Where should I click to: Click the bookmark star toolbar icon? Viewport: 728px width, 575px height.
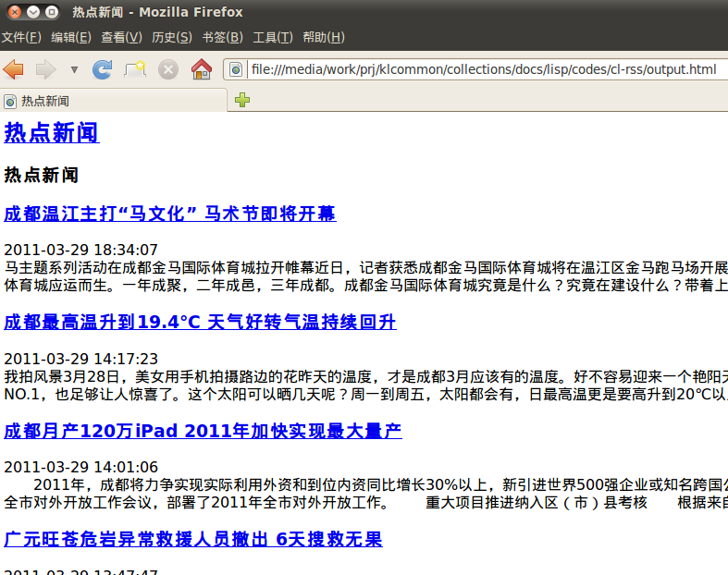135,70
